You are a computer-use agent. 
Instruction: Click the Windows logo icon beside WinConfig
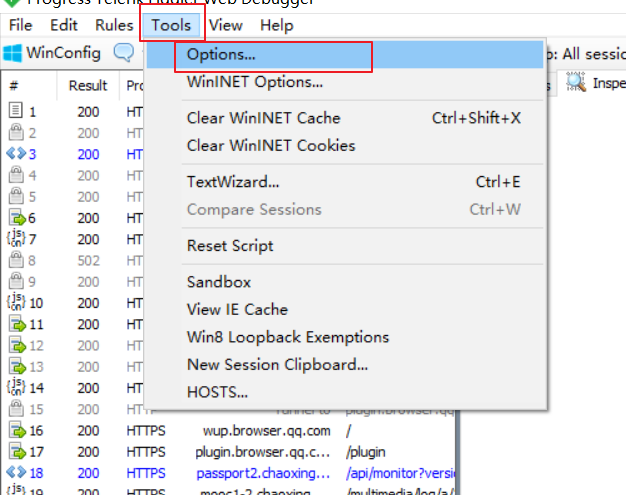pos(12,53)
